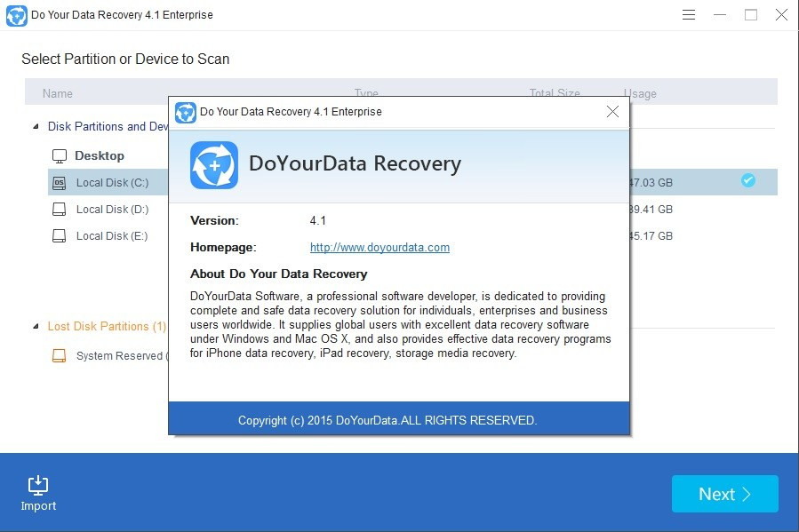Minimize the main window
Viewport: 799px width, 532px height.
tap(720, 15)
